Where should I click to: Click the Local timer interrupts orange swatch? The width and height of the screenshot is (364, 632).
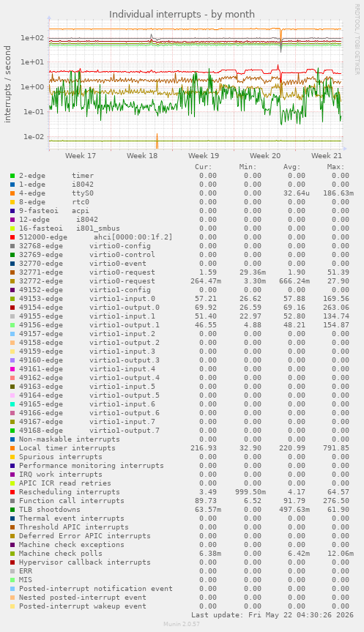click(x=12, y=448)
